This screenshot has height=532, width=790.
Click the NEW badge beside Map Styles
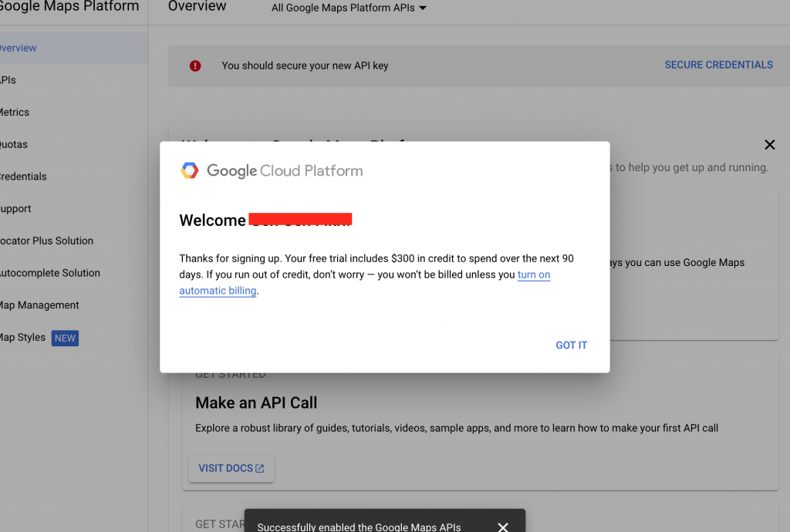(x=64, y=338)
